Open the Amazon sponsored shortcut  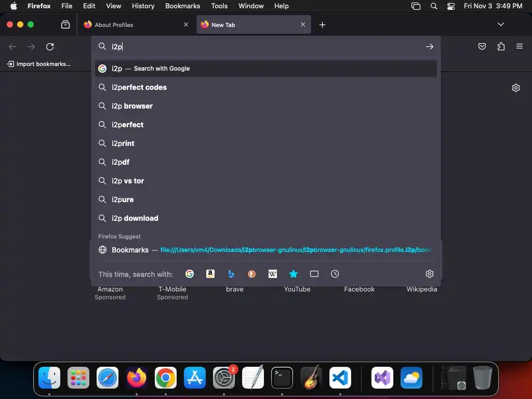(110, 293)
